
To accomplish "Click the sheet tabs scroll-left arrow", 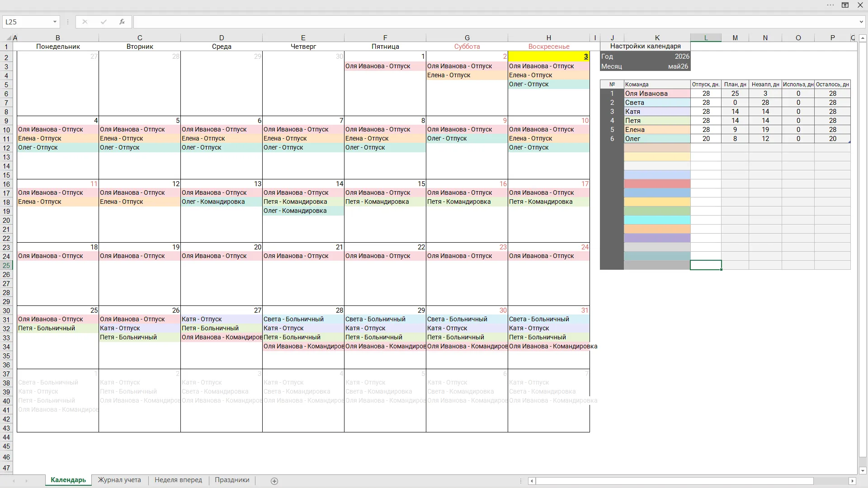I will (x=14, y=481).
